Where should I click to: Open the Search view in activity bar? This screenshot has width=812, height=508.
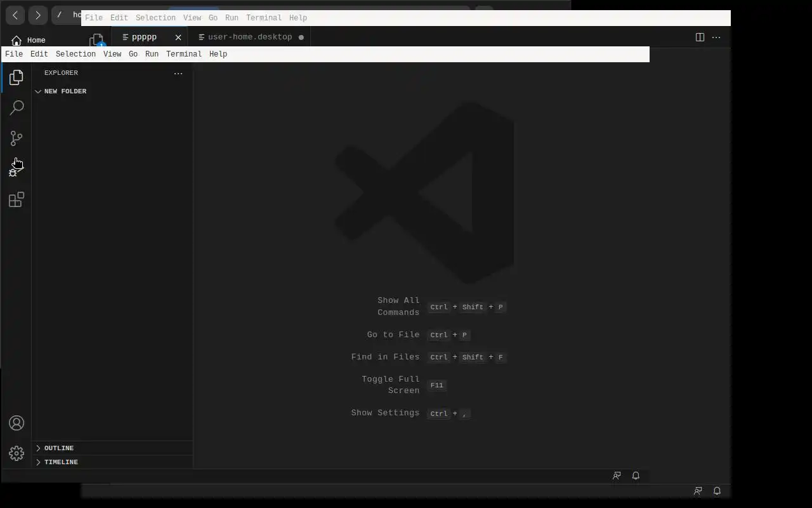16,108
